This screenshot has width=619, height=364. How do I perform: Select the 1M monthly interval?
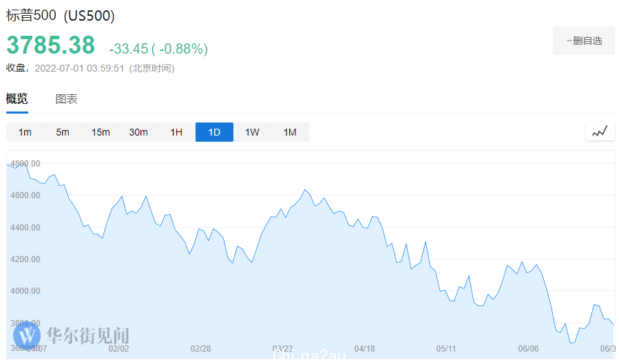290,132
